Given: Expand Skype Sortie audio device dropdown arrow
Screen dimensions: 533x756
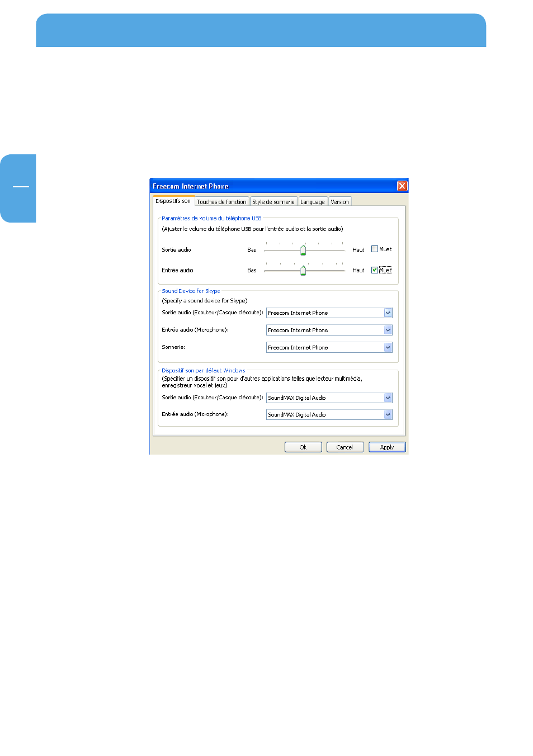Looking at the screenshot, I should 388,313.
